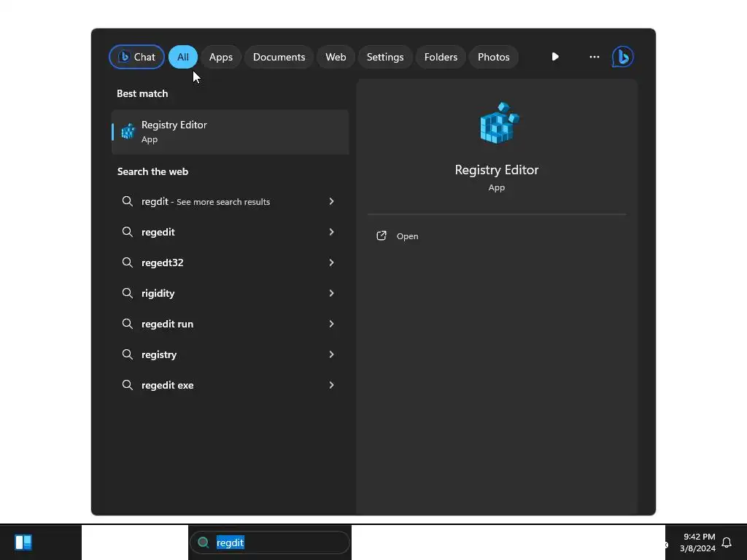Switch to the Apps filter
Screen dimensions: 747x560
(x=220, y=57)
